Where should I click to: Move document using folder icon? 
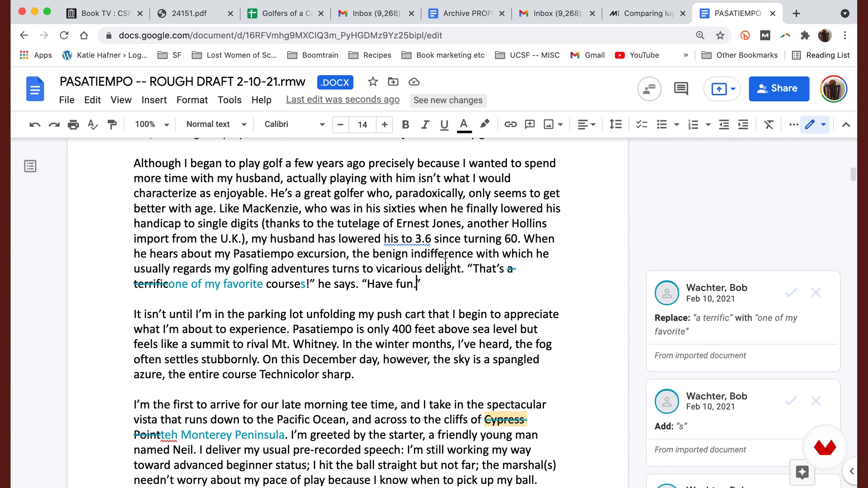393,82
